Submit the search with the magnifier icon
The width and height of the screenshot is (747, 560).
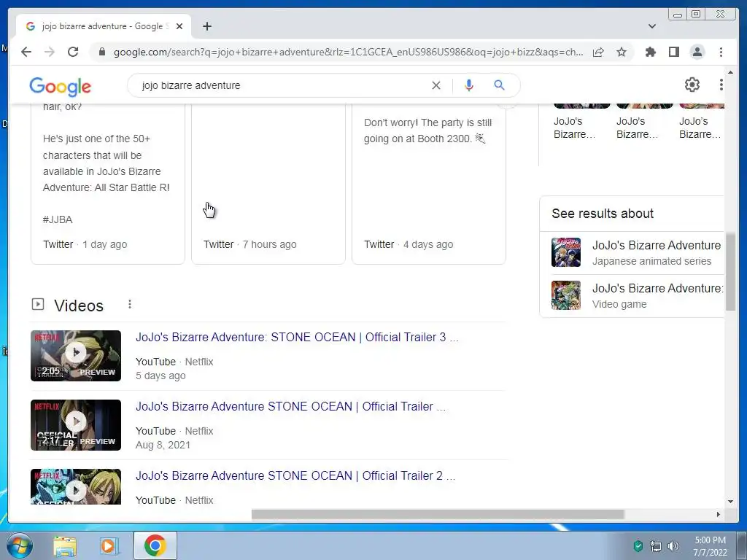499,85
